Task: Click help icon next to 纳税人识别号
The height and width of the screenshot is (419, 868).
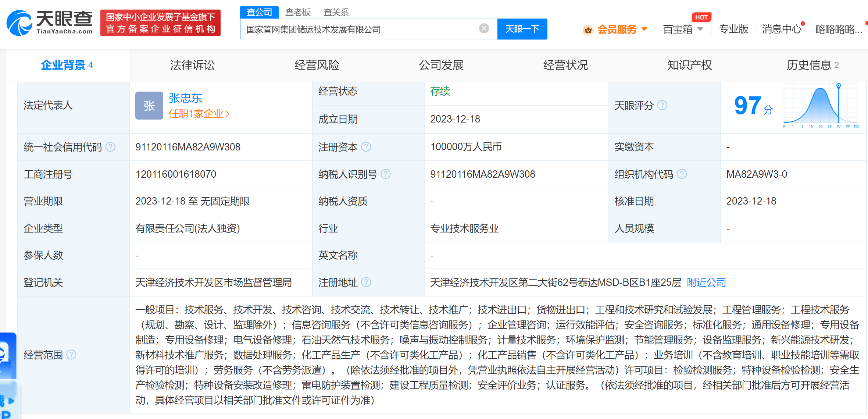Action: pos(386,174)
